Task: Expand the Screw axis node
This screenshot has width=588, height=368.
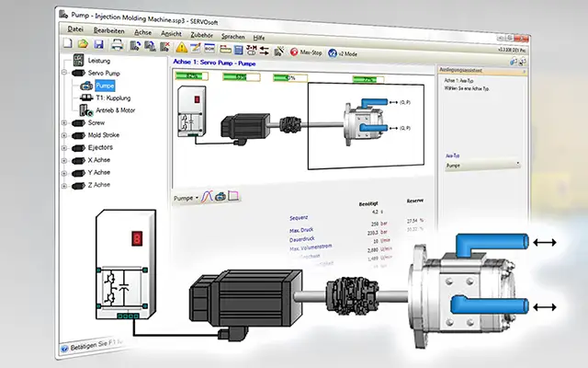Action: coord(64,122)
